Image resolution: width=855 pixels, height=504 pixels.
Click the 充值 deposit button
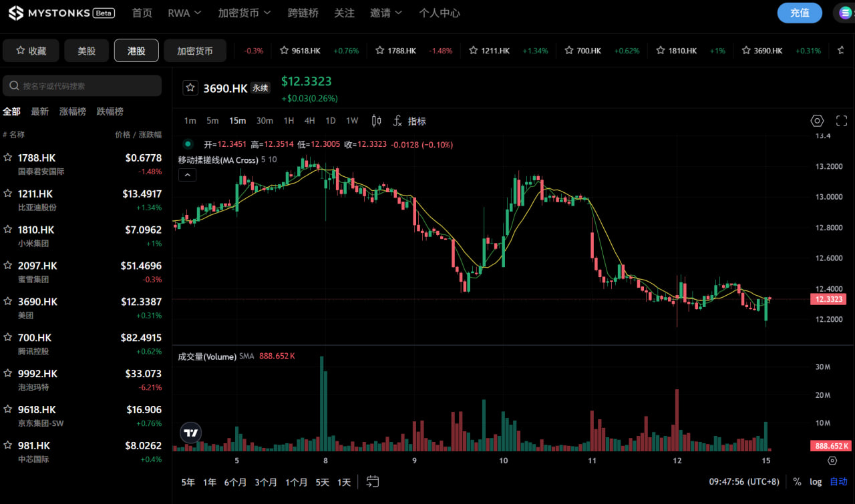800,13
